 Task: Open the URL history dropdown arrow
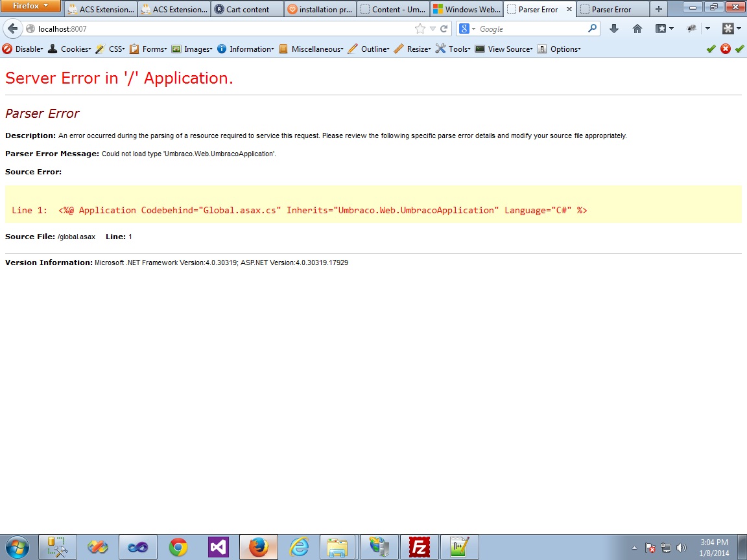[x=433, y=29]
